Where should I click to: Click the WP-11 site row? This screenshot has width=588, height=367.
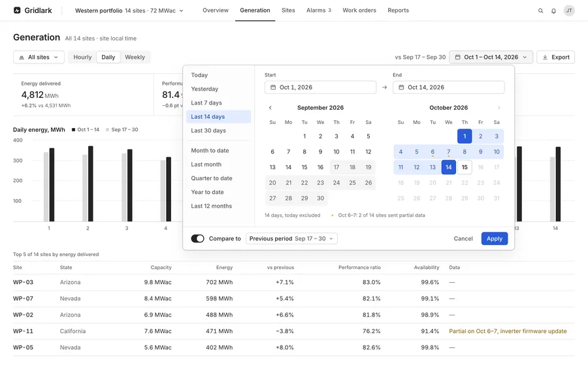click(294, 331)
